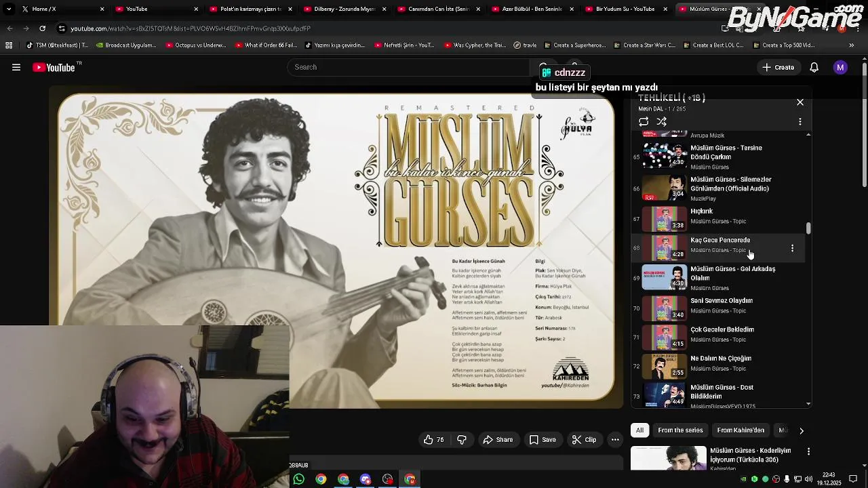Toggle shuffle playlist

pyautogui.click(x=662, y=122)
